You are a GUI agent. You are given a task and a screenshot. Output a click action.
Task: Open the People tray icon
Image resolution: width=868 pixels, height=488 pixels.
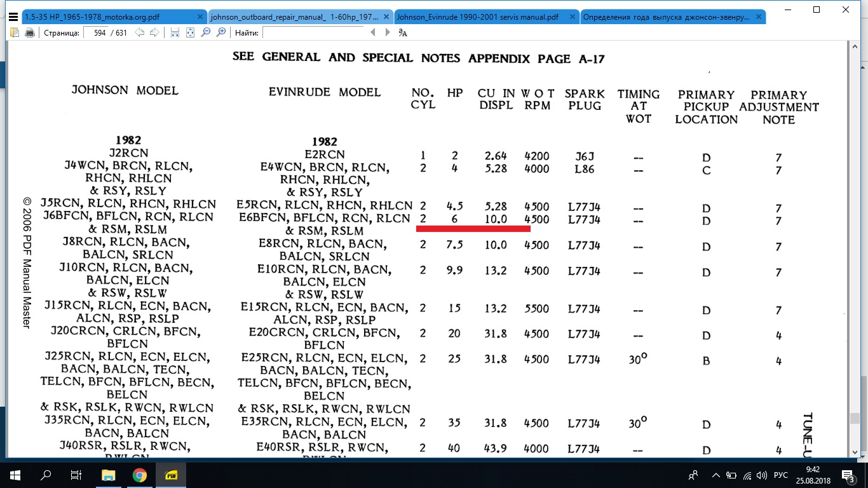694,475
